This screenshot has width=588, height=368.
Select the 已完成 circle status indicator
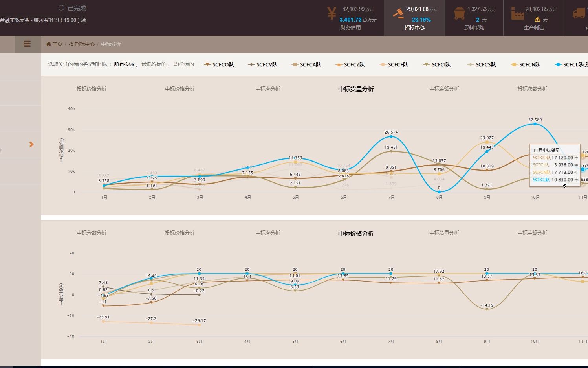pyautogui.click(x=61, y=8)
